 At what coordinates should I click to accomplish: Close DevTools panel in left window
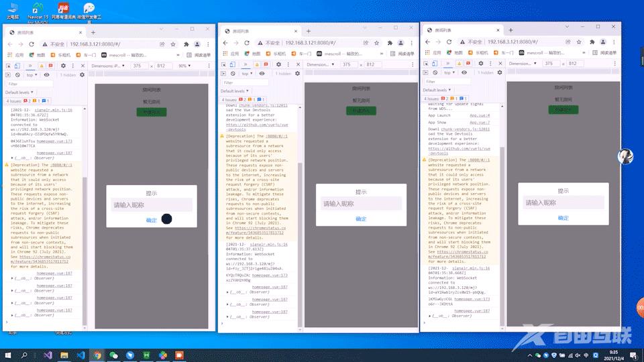(x=83, y=66)
